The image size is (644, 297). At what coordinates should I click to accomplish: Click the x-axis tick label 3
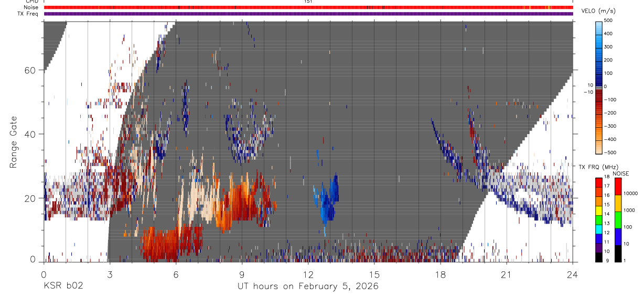click(x=110, y=274)
